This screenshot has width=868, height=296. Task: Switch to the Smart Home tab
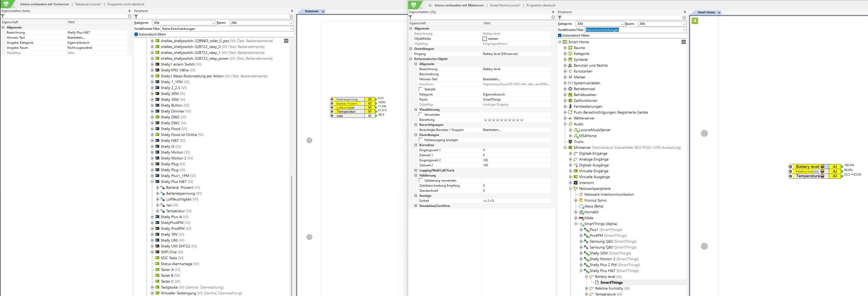[x=706, y=13]
